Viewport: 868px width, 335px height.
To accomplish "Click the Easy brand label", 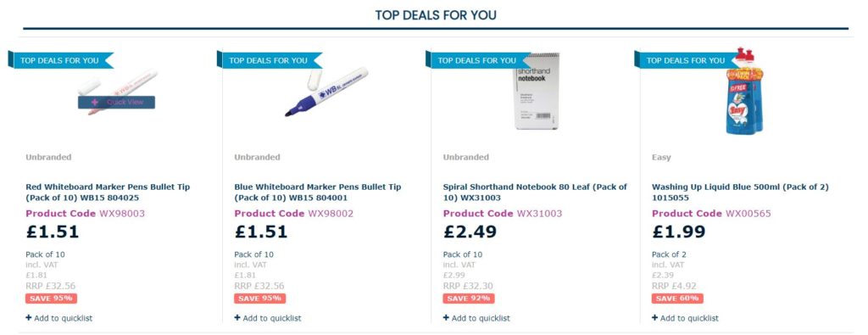I will point(661,157).
